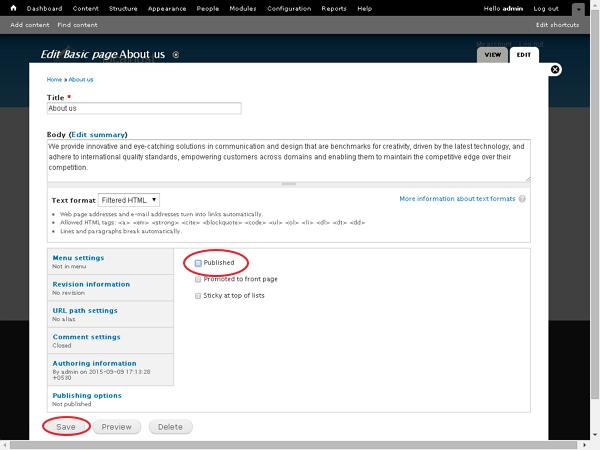This screenshot has width=600, height=450.
Task: Switch to the VIEW tab
Action: click(x=492, y=55)
